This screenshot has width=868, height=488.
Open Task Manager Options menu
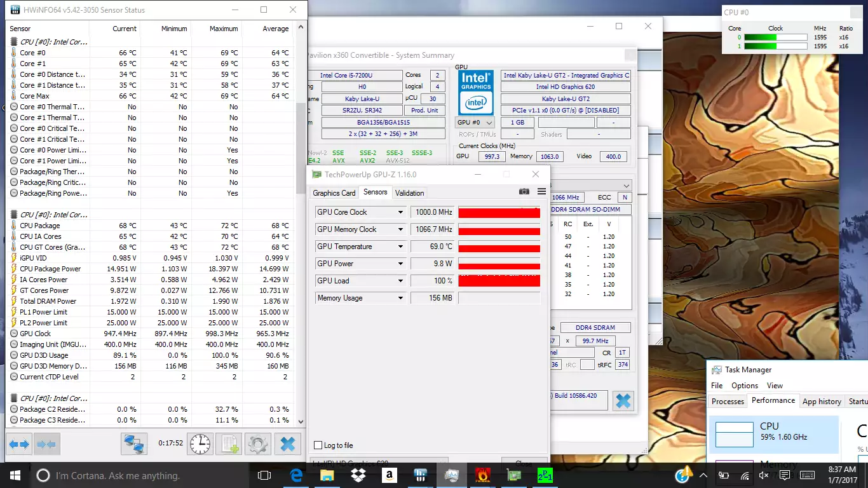pyautogui.click(x=744, y=386)
